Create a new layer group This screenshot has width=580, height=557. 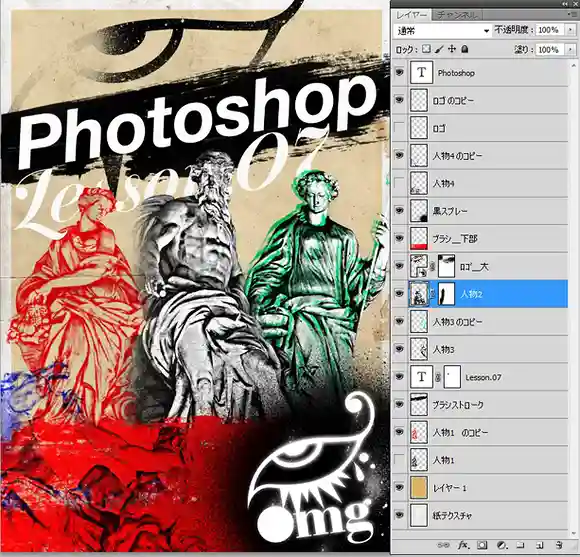click(x=520, y=545)
